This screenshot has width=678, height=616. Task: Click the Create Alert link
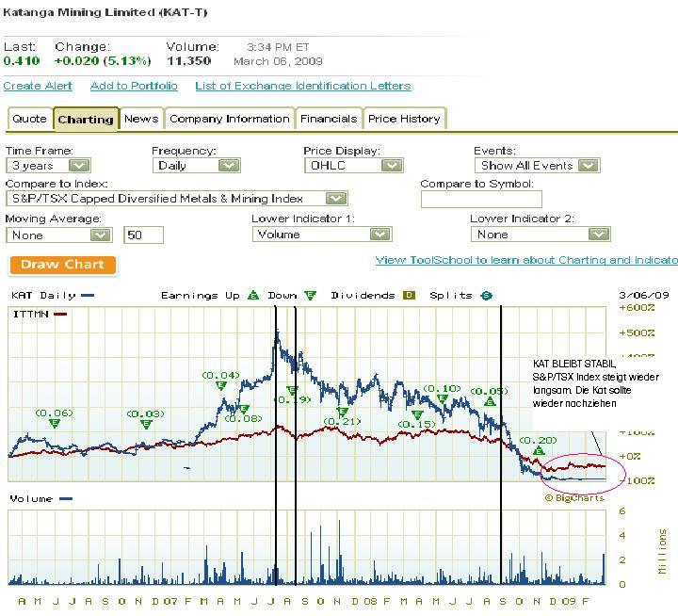(x=38, y=86)
